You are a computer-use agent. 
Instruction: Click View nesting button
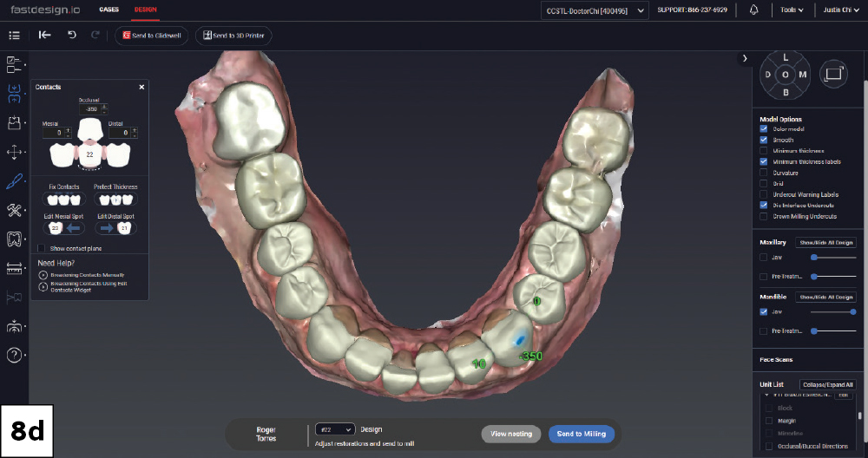511,434
